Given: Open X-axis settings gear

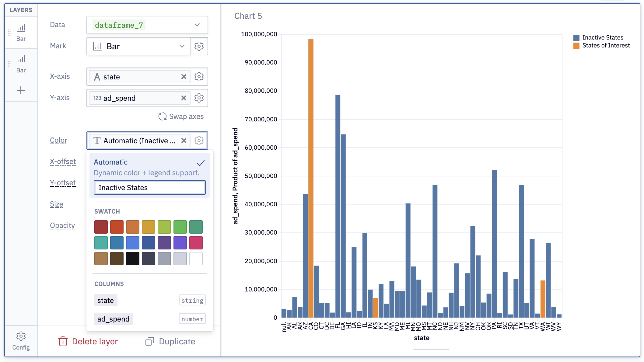Looking at the screenshot, I should pyautogui.click(x=199, y=77).
